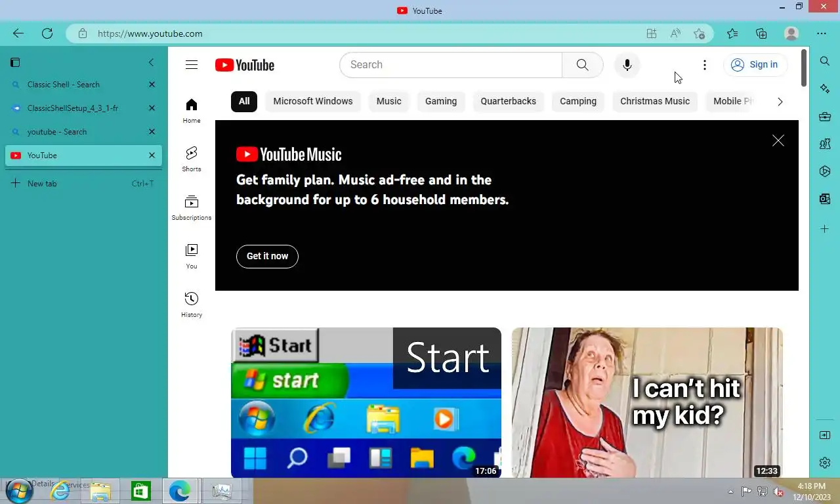Image resolution: width=840 pixels, height=504 pixels.
Task: Open YouTube settings three-dot menu
Action: [x=704, y=65]
